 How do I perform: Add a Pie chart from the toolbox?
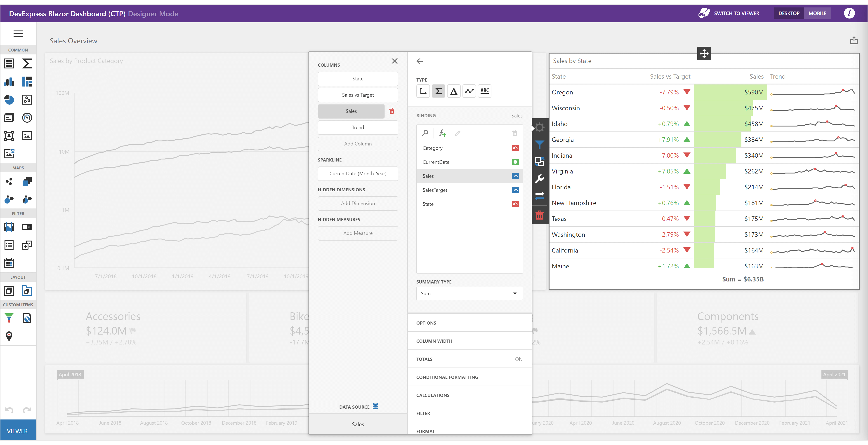click(9, 100)
